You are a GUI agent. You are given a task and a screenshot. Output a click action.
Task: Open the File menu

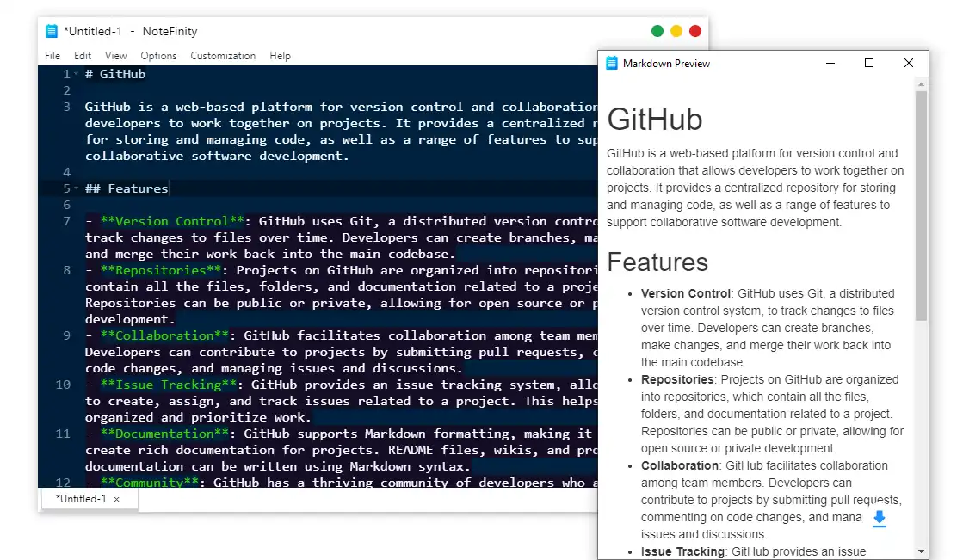(x=52, y=56)
